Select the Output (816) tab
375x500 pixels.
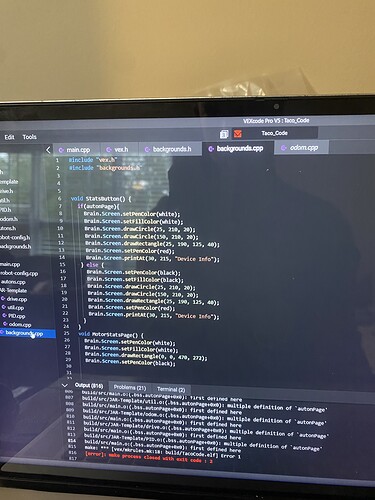tap(89, 386)
